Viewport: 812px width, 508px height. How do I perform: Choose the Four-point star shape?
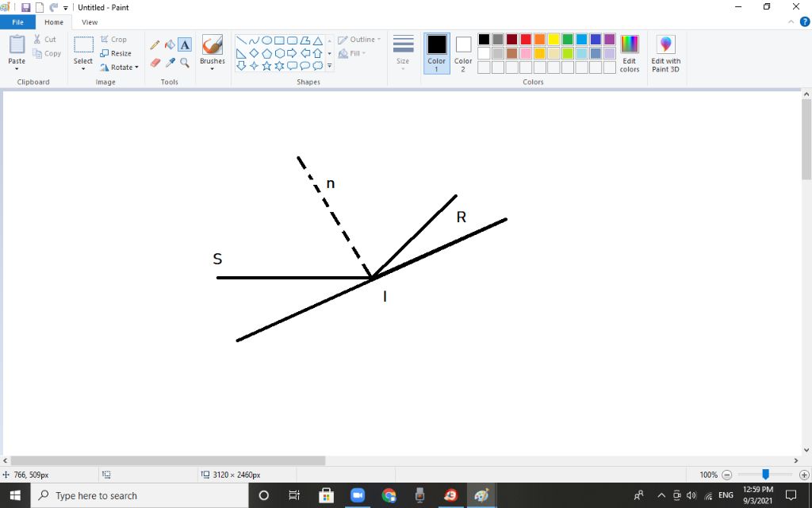tap(254, 66)
